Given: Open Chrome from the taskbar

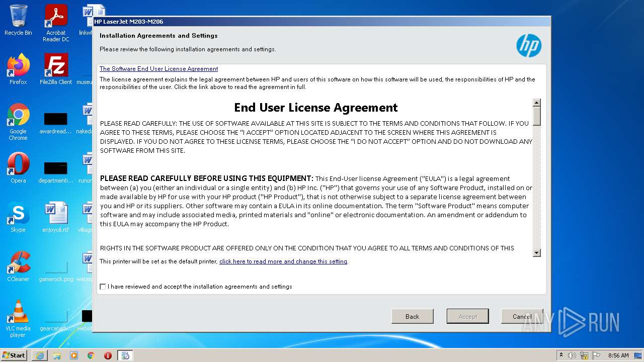Looking at the screenshot, I should pyautogui.click(x=91, y=355).
